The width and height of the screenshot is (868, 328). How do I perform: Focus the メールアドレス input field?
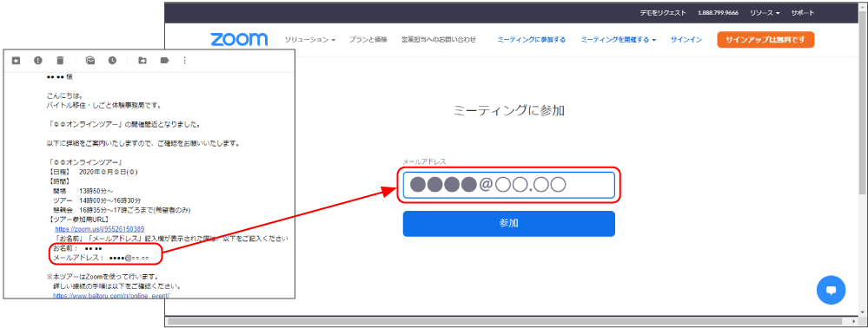coord(509,185)
